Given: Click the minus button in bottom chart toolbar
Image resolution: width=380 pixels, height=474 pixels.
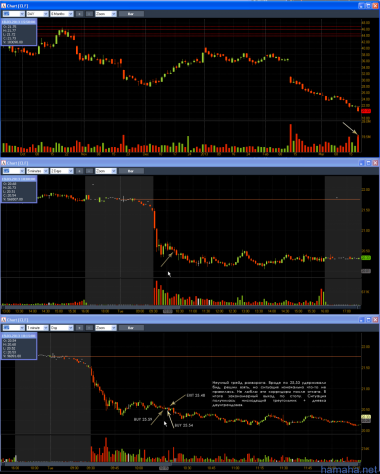Looking at the screenshot, I should (x=89, y=328).
